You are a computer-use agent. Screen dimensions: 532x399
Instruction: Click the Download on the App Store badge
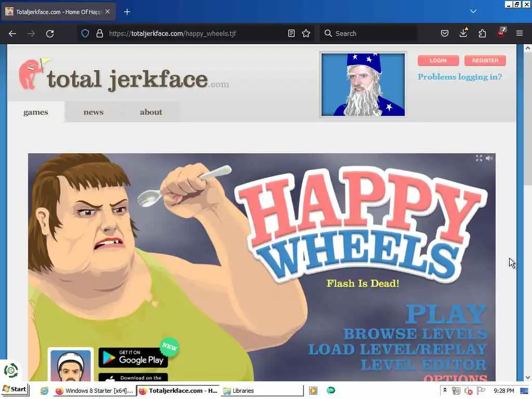coord(134,377)
